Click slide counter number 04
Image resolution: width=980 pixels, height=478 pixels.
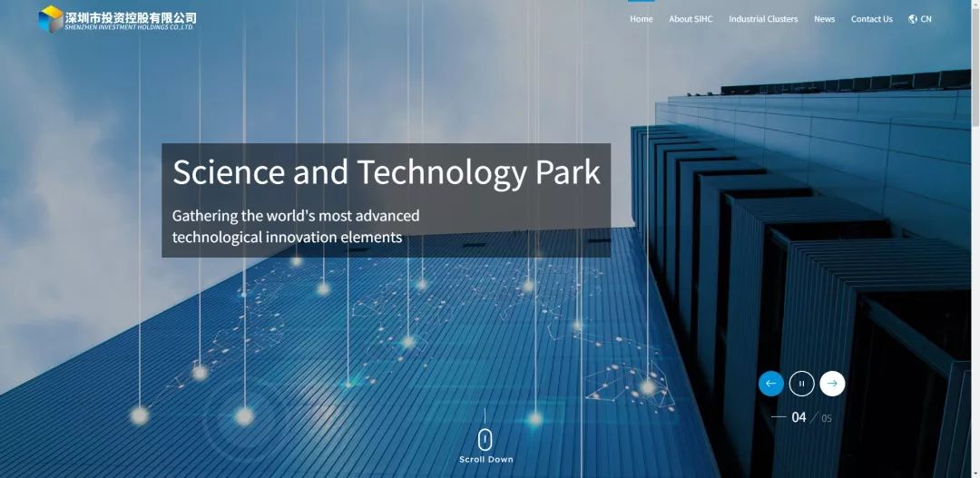(x=799, y=417)
